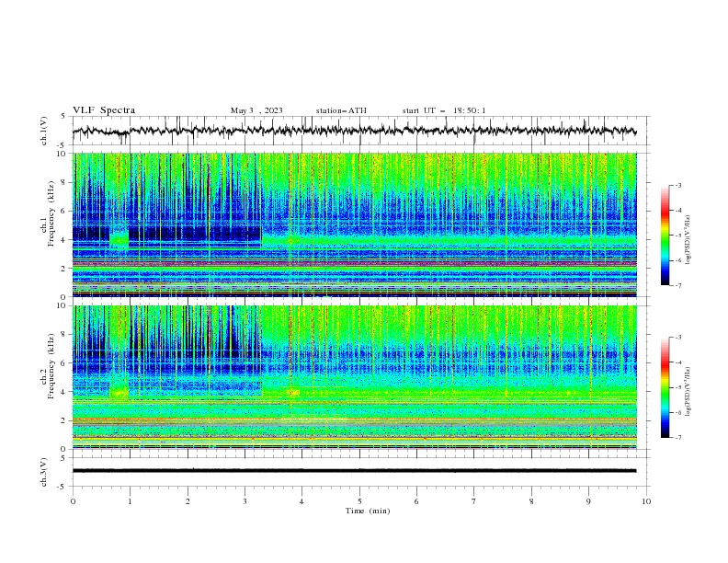
Task: Click the ch.1 spectrogram colorbar
Action: click(x=665, y=236)
